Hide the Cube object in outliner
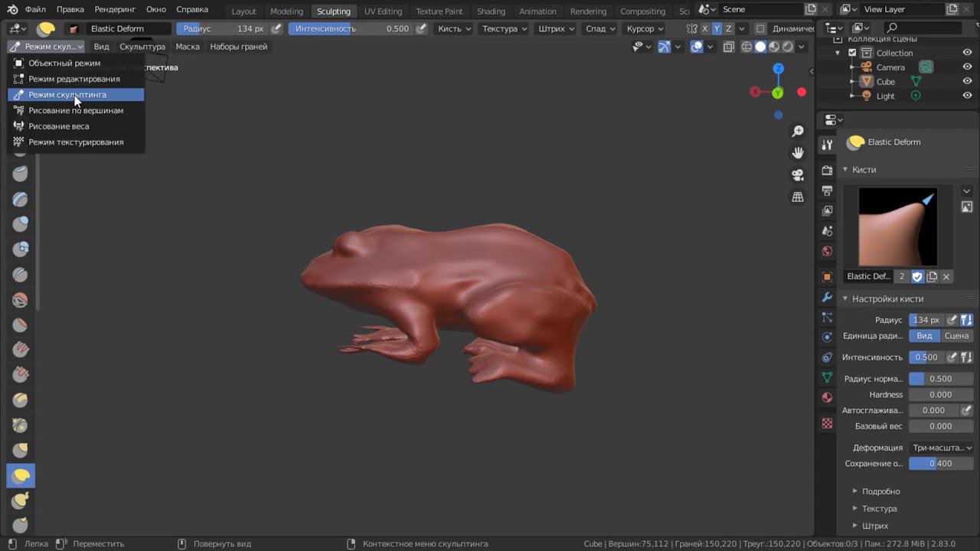980x551 pixels. [967, 81]
